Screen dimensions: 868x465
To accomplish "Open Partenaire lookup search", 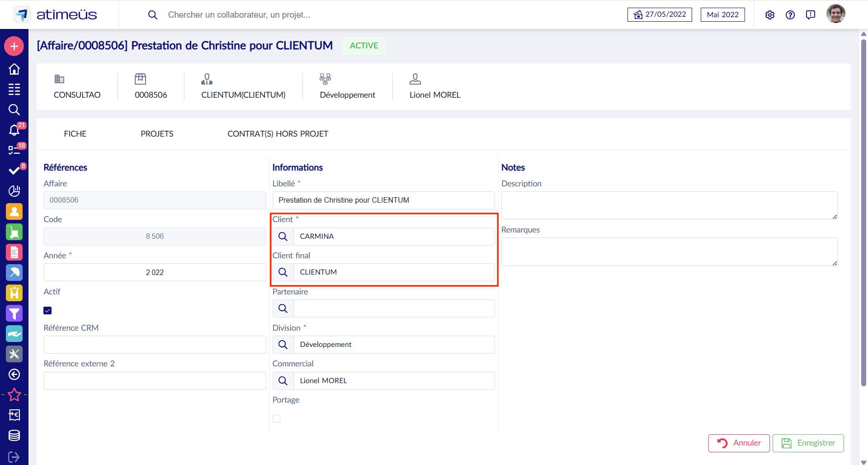I will point(283,308).
